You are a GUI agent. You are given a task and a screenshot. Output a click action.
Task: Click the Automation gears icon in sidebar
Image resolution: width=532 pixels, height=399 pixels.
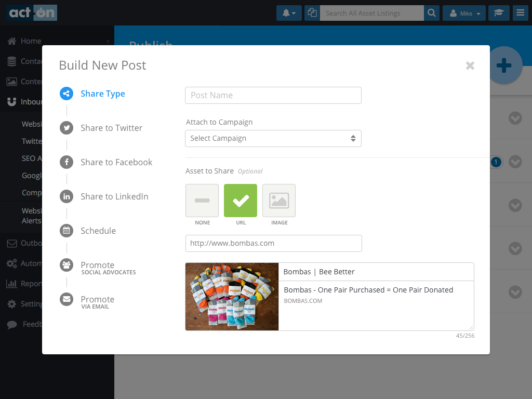point(12,263)
